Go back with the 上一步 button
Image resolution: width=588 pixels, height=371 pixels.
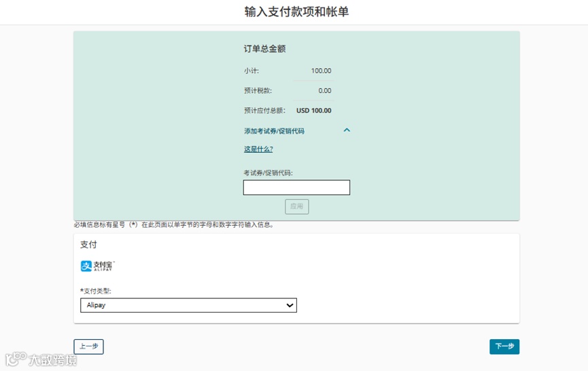point(88,347)
